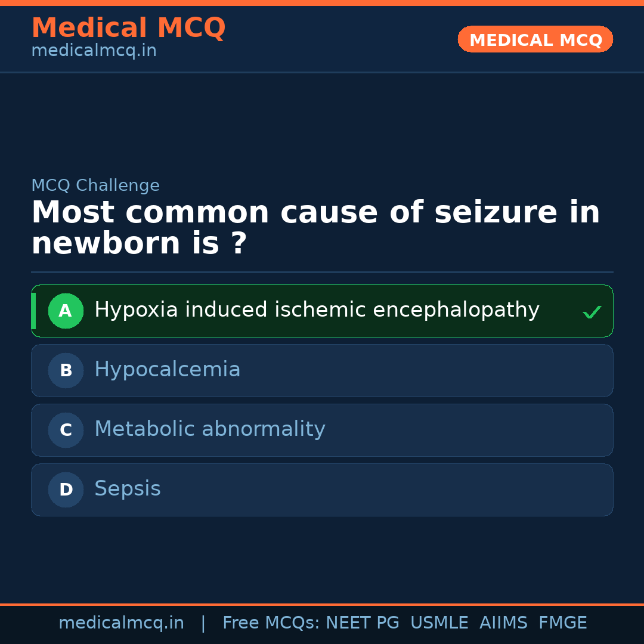Screen dimensions: 644x644
Task: Click the green A option circle
Action: (66, 311)
